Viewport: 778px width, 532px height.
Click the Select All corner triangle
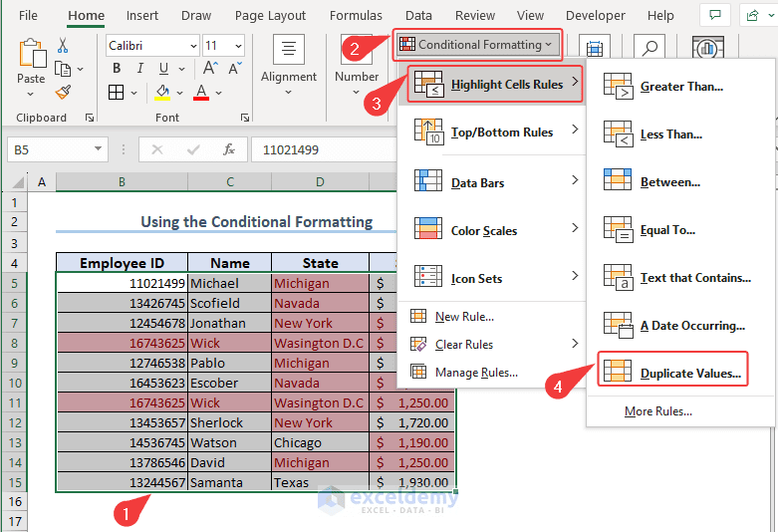pyautogui.click(x=17, y=182)
